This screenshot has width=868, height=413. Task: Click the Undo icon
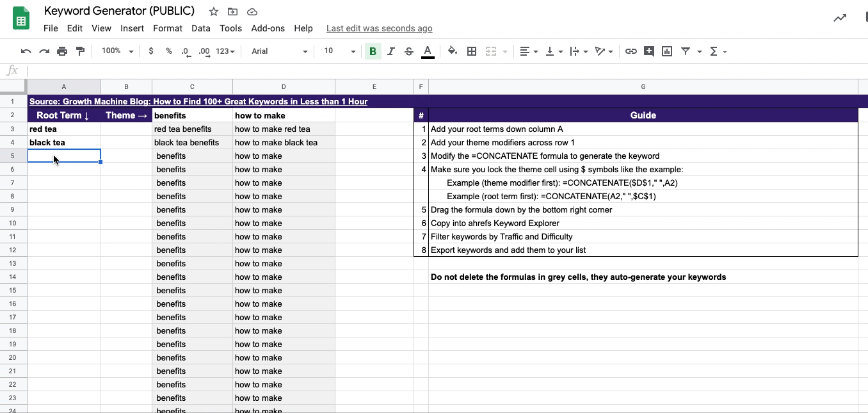coord(26,51)
